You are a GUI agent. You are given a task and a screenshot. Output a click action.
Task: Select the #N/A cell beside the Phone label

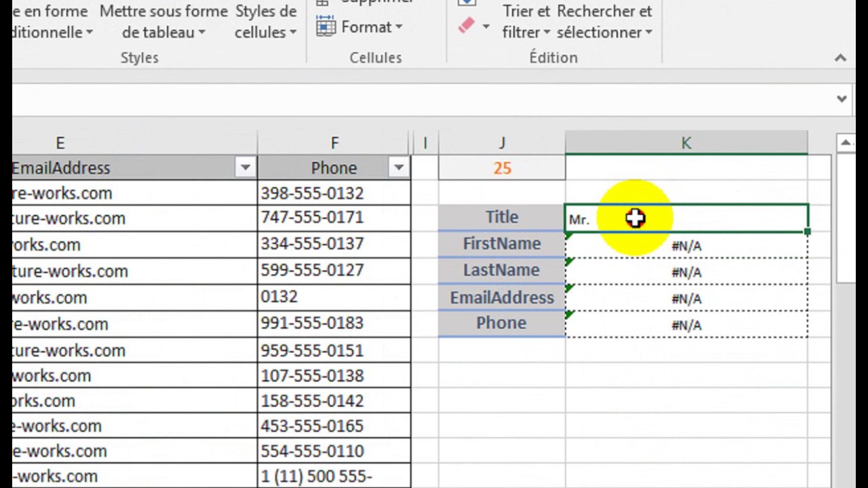686,325
